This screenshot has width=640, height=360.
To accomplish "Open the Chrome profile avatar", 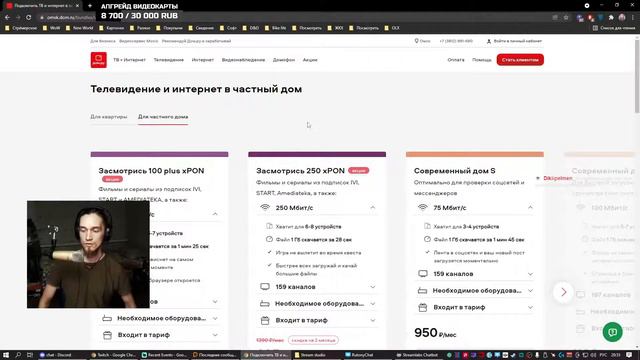I will click(x=622, y=17).
